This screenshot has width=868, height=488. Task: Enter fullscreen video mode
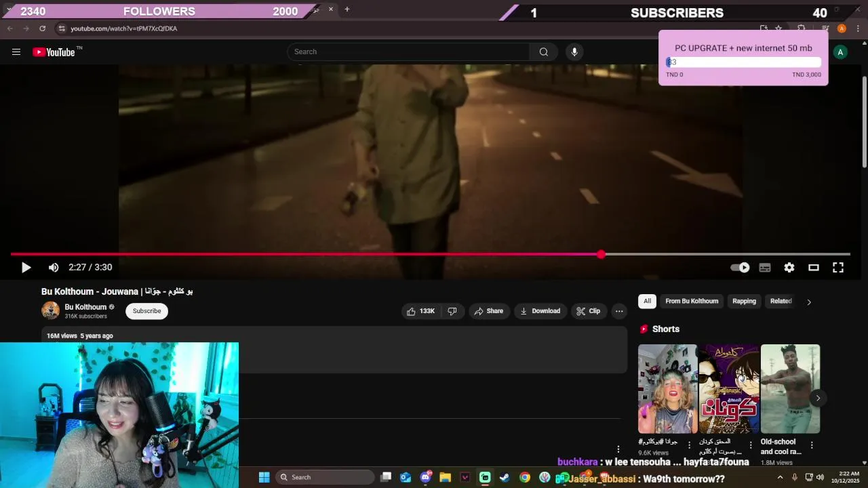point(838,268)
